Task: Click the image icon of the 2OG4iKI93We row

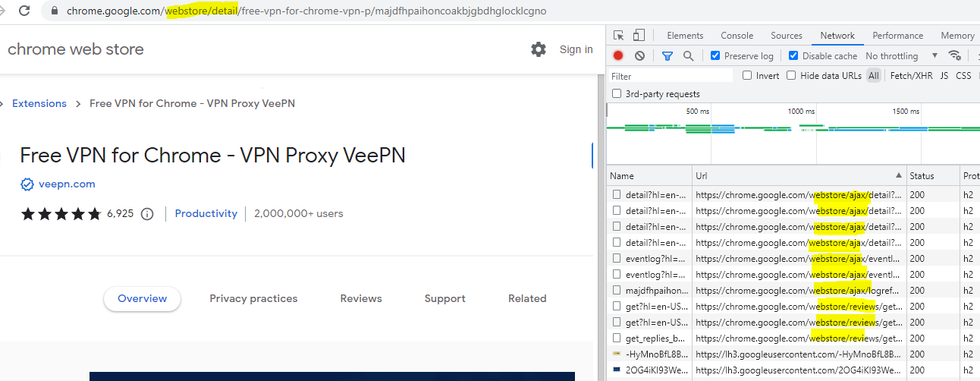Action: point(617,370)
